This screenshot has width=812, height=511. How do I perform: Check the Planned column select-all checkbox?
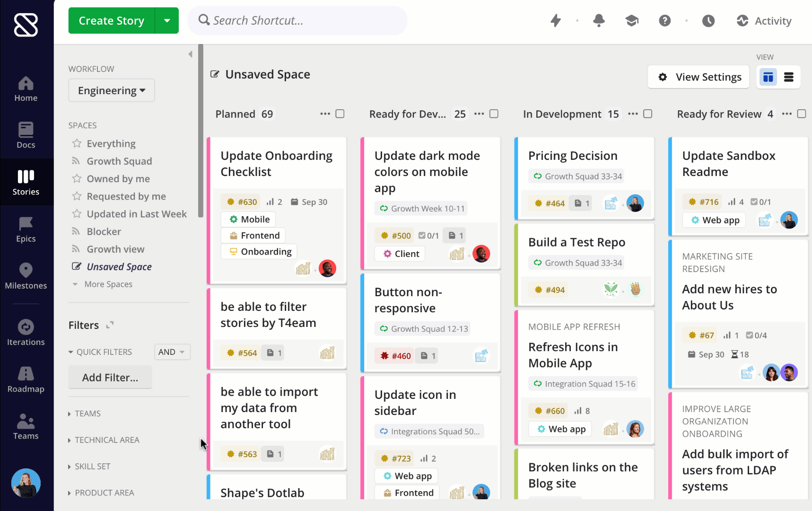click(x=340, y=114)
